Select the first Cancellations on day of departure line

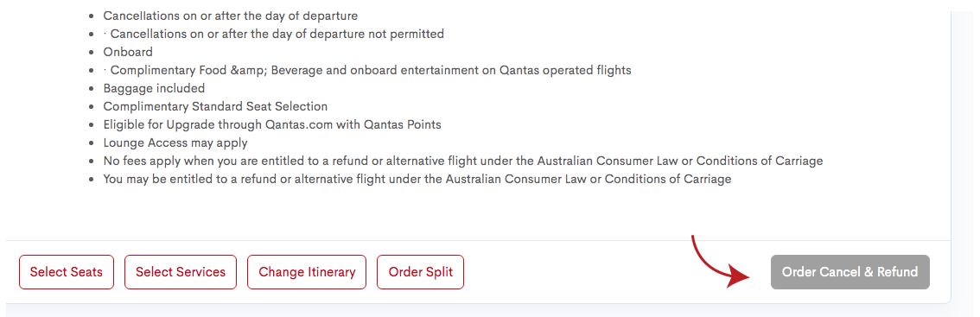pyautogui.click(x=231, y=16)
